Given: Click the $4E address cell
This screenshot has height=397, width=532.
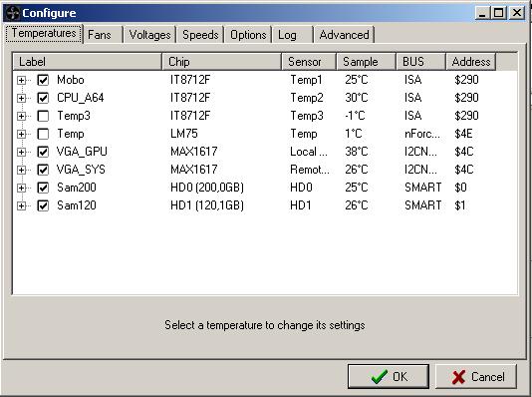Looking at the screenshot, I should 463,134.
